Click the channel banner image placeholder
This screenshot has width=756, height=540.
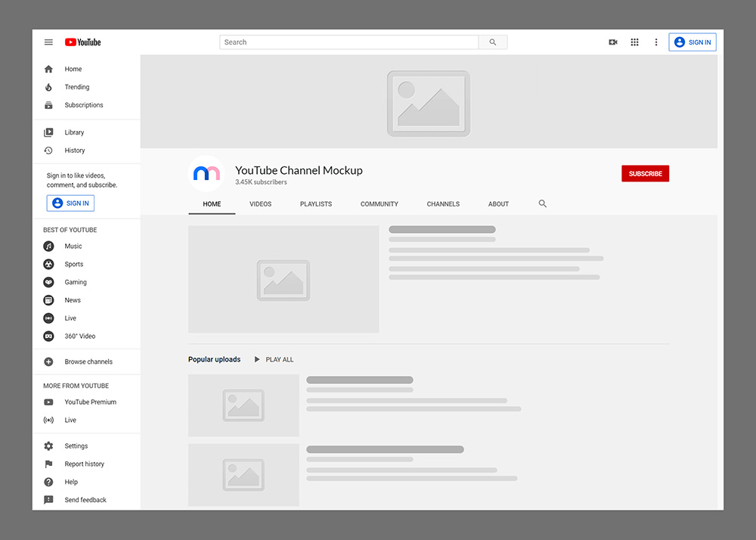tap(429, 102)
